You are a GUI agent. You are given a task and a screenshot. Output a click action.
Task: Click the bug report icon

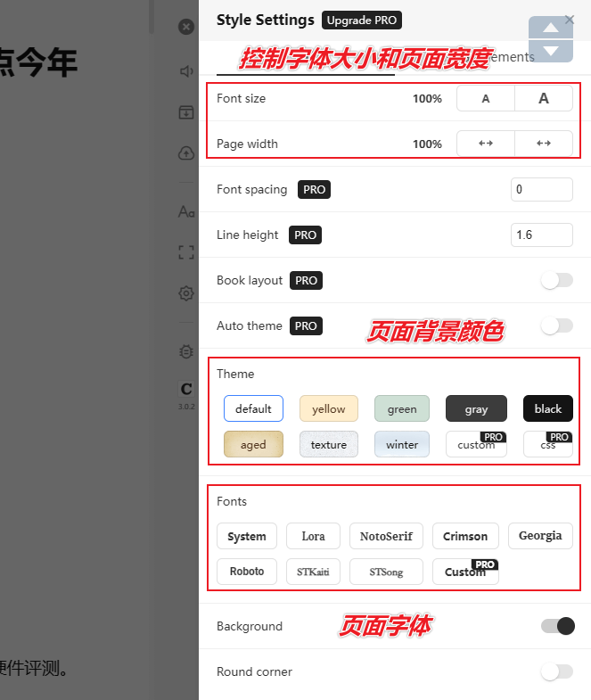coord(186,351)
